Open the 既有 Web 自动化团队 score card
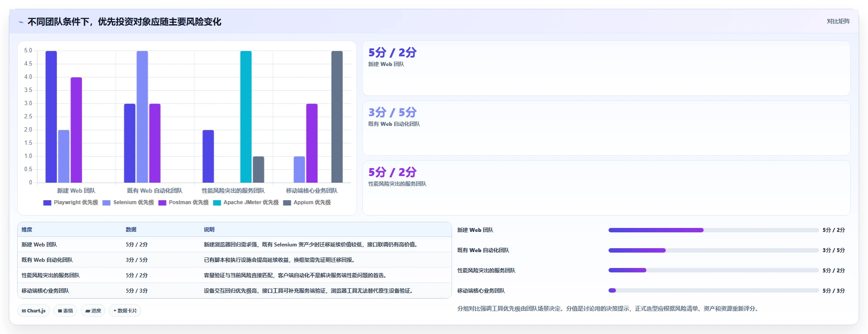Viewport: 868px width, 334px height. coord(606,128)
